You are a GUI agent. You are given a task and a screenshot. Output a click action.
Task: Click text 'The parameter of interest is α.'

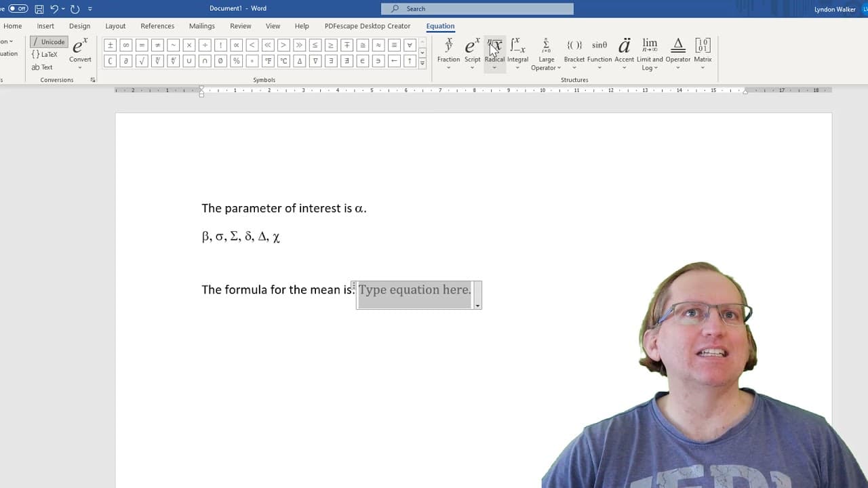click(284, 208)
